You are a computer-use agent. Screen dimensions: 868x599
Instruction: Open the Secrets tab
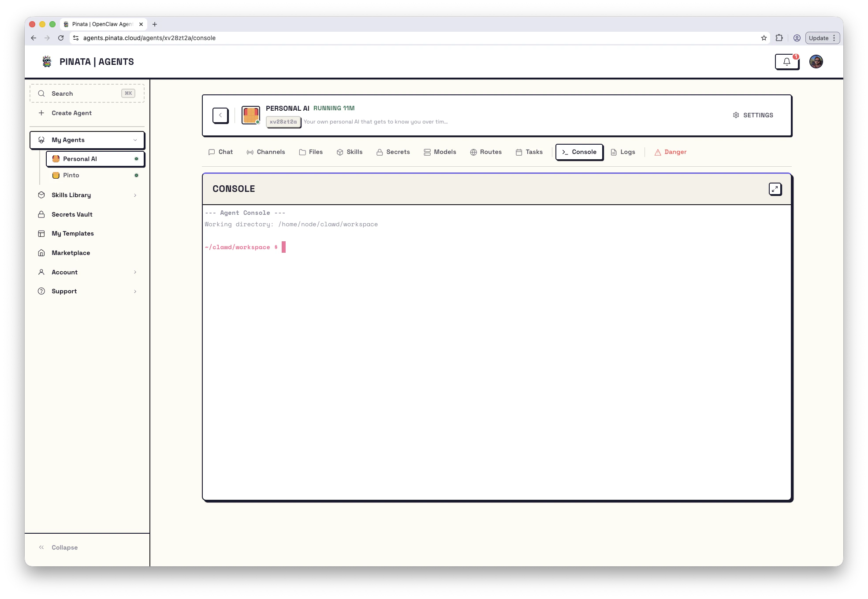[x=393, y=152]
